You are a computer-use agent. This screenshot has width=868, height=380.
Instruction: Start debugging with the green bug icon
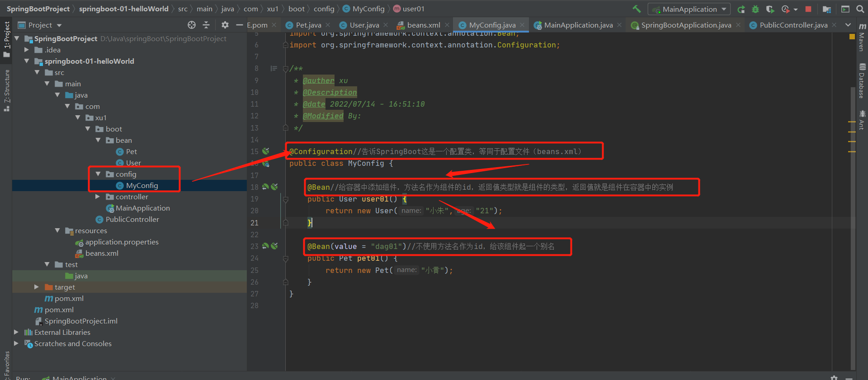755,9
